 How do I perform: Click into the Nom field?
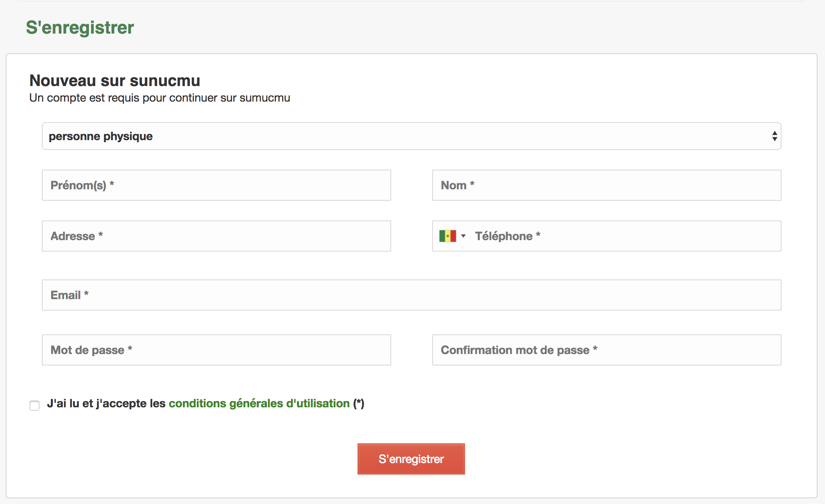[x=606, y=185]
